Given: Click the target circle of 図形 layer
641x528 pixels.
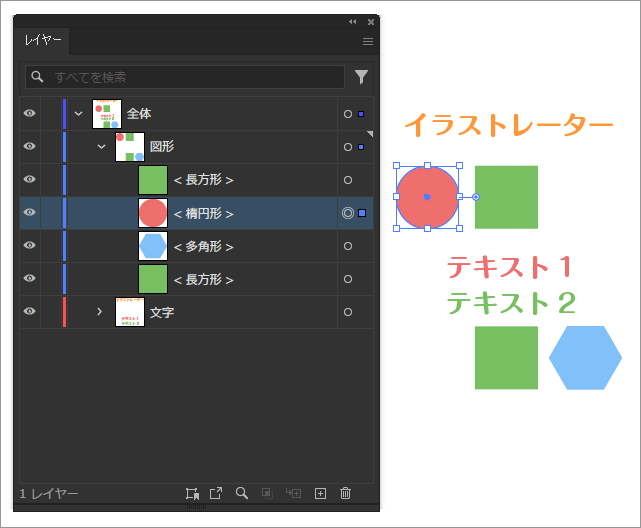Looking at the screenshot, I should [x=348, y=147].
